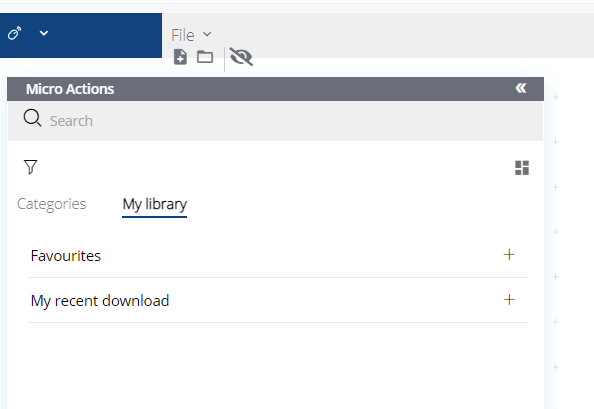The height and width of the screenshot is (409, 594).
Task: Switch to grid view layout icon
Action: coord(522,168)
